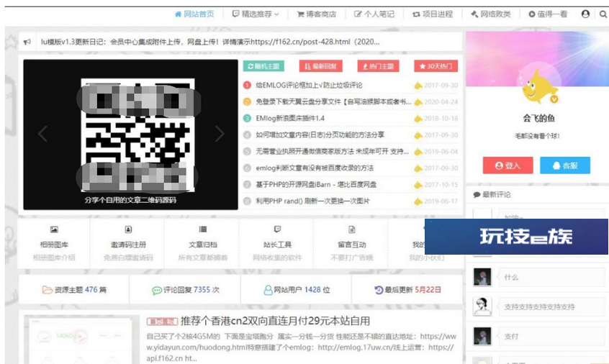Open 文章归档 shortcut list icon
This screenshot has height=364, width=609.
pyautogui.click(x=203, y=229)
